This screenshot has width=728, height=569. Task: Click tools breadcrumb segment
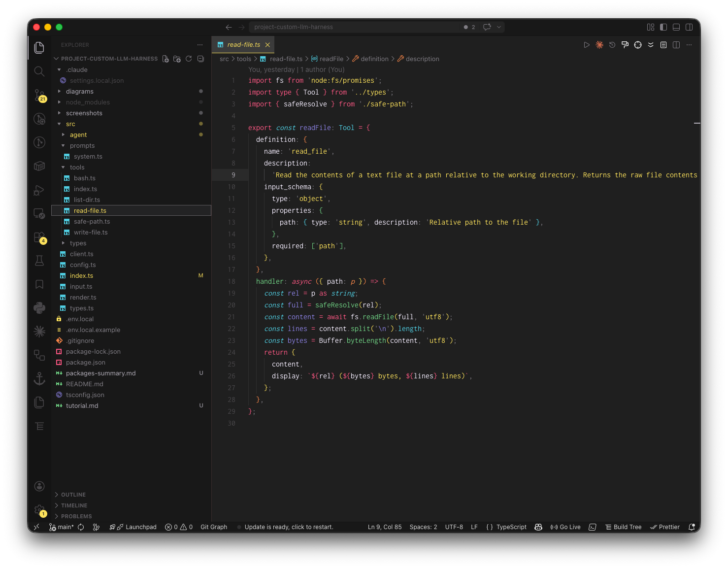[x=244, y=59]
